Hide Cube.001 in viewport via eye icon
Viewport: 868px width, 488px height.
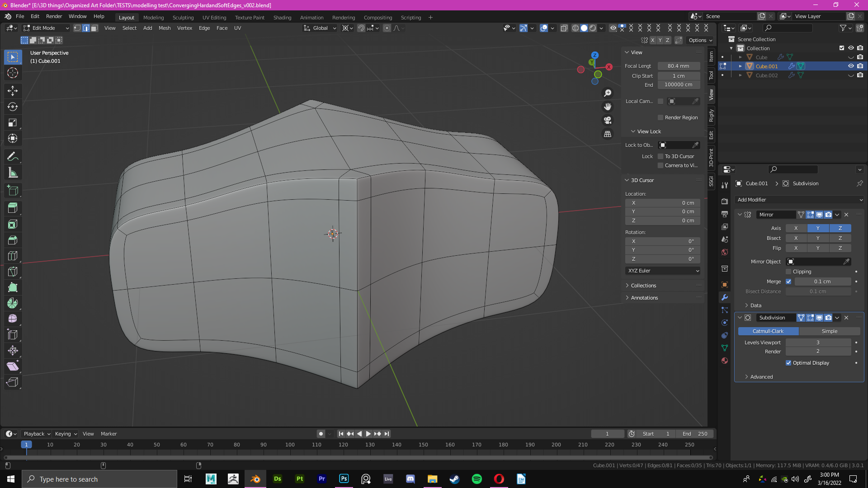click(x=851, y=66)
